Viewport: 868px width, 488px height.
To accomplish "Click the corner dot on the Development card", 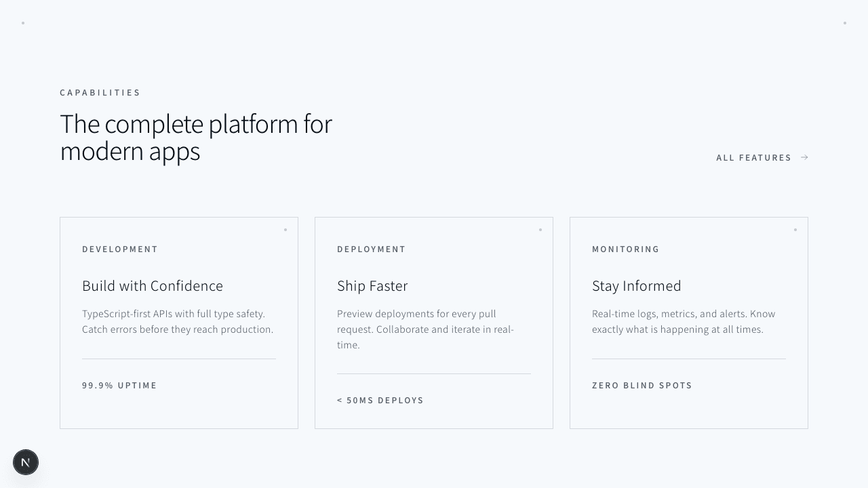I will click(285, 230).
